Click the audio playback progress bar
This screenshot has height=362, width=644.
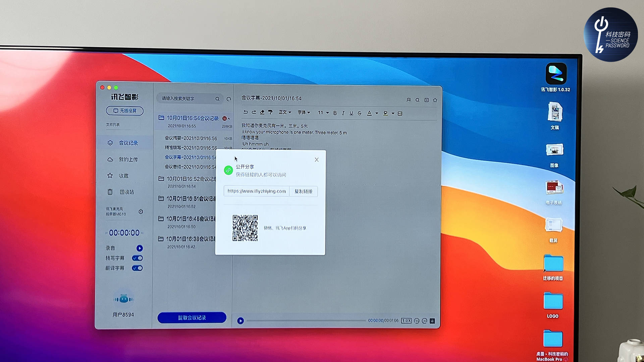click(x=306, y=321)
